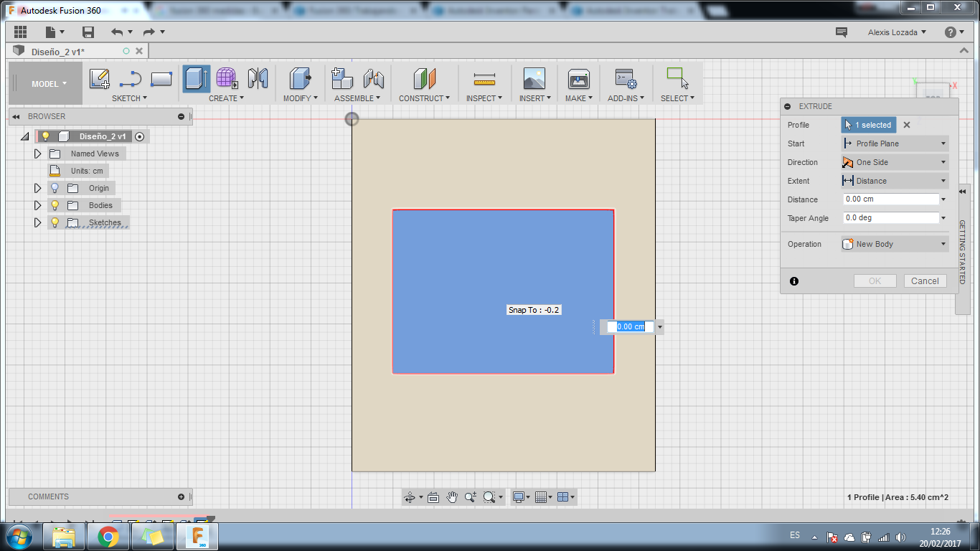The width and height of the screenshot is (980, 551).
Task: Click the Extrude tool in CREATE
Action: point(196,79)
